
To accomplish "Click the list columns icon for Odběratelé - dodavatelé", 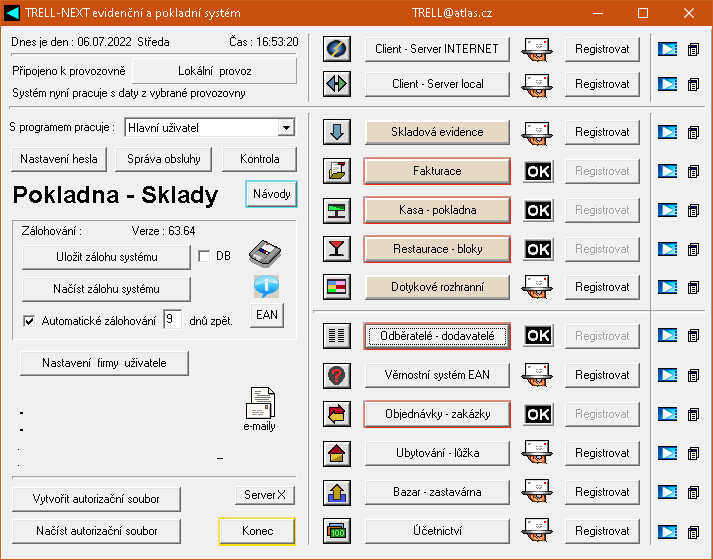I will 336,336.
